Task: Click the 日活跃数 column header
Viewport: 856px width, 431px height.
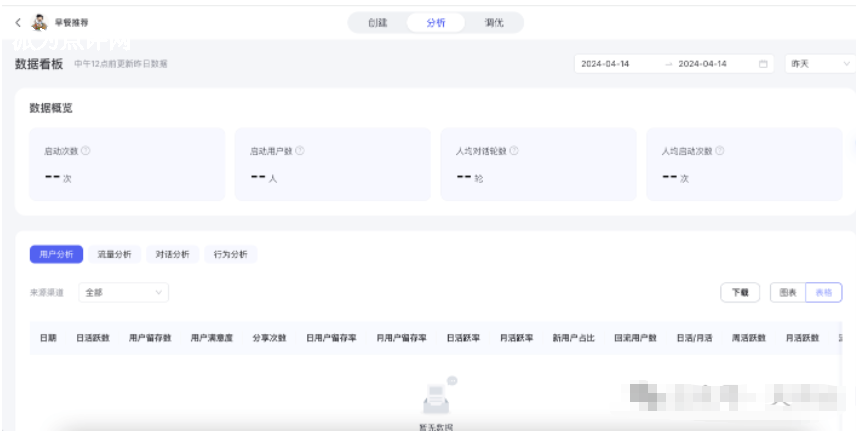Action: 93,338
